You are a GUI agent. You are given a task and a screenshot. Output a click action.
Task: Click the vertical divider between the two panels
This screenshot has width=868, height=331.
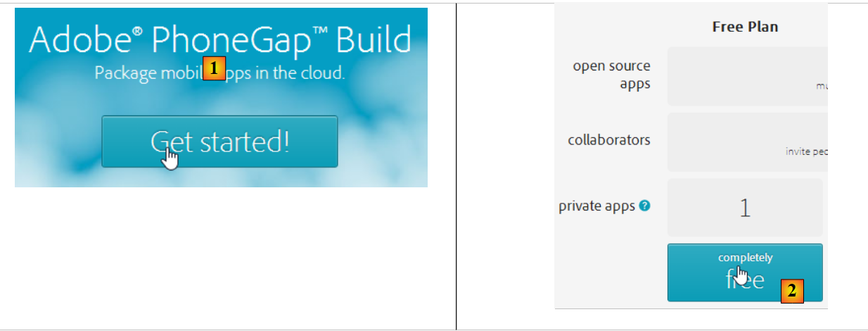pos(456,165)
